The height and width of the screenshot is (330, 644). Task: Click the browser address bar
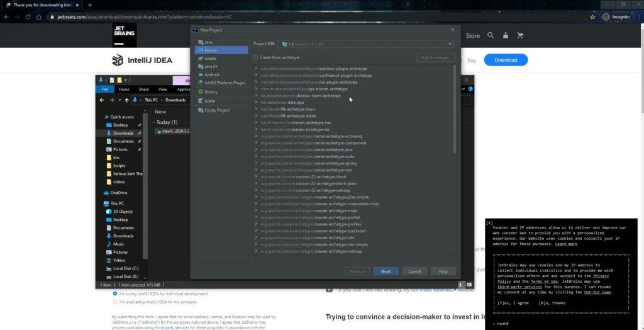(316, 17)
